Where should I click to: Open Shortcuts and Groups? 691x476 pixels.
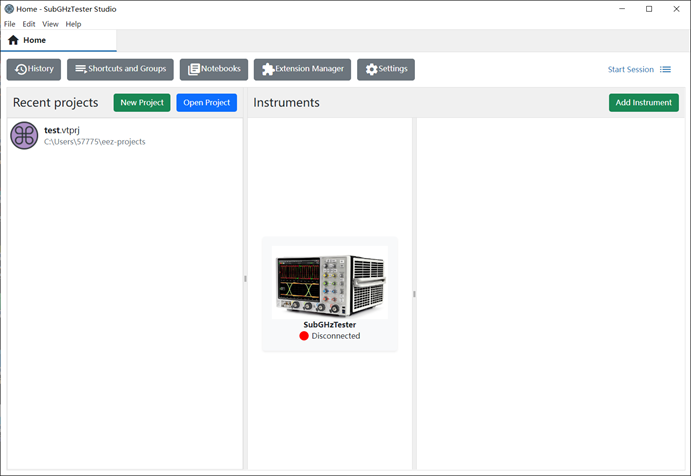[x=120, y=69]
